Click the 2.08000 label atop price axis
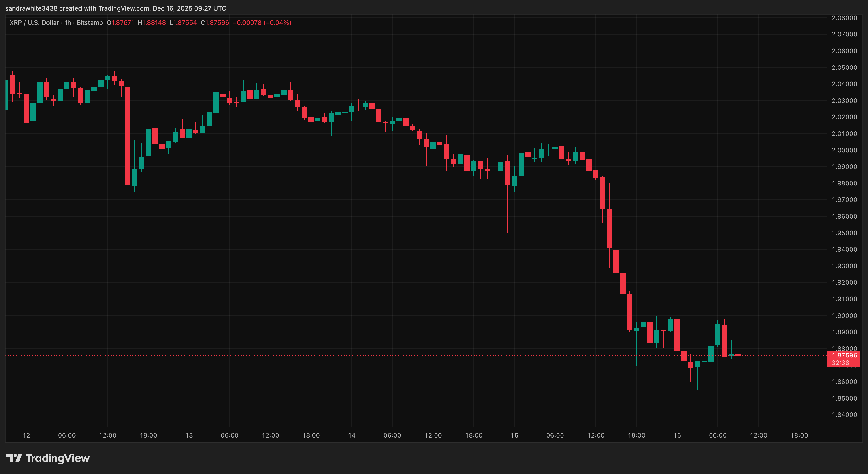868x474 pixels. 844,18
